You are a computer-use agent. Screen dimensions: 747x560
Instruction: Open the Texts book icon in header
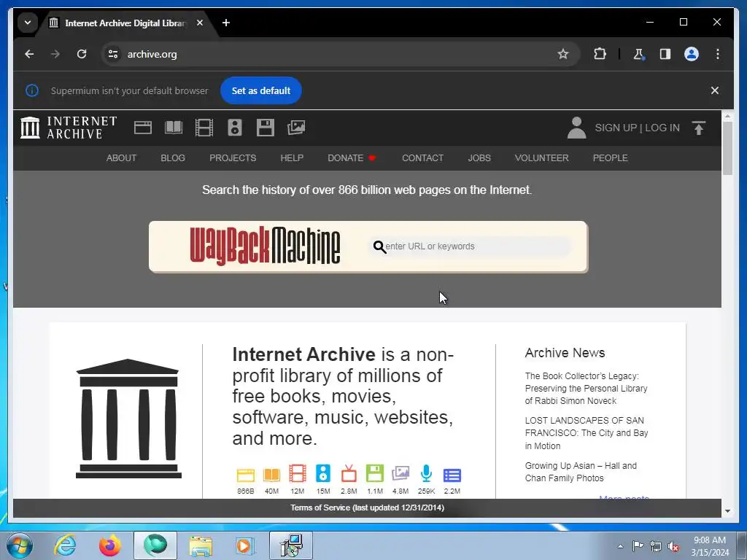click(174, 128)
